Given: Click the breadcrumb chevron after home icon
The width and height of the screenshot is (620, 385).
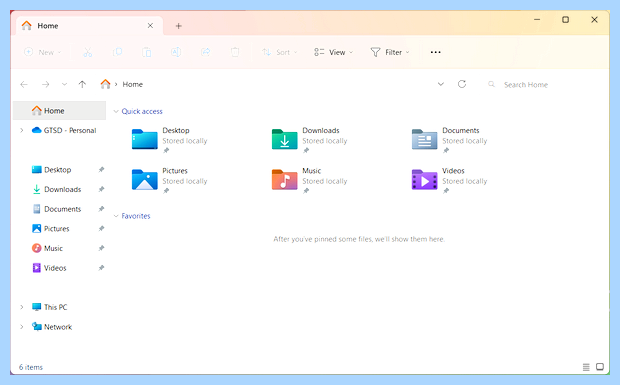Looking at the screenshot, I should coord(116,84).
